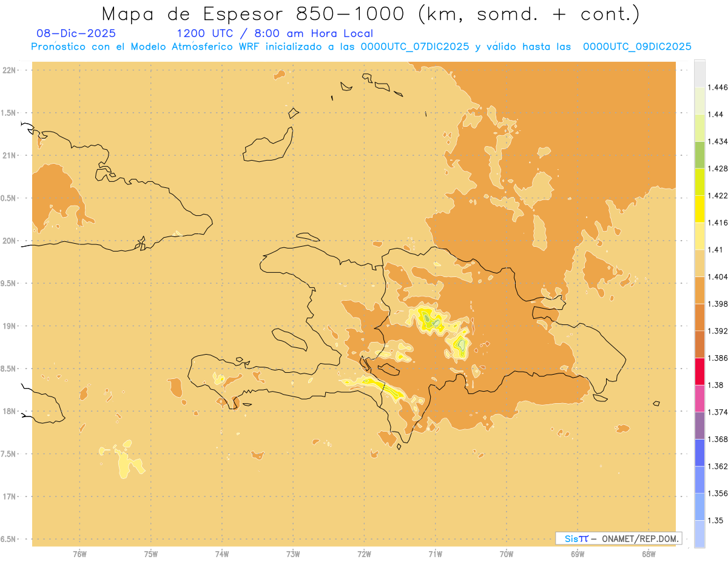This screenshot has height=562, width=728.
Task: Click the model validity text '0000UTC_09DIC2025'
Action: tap(637, 47)
